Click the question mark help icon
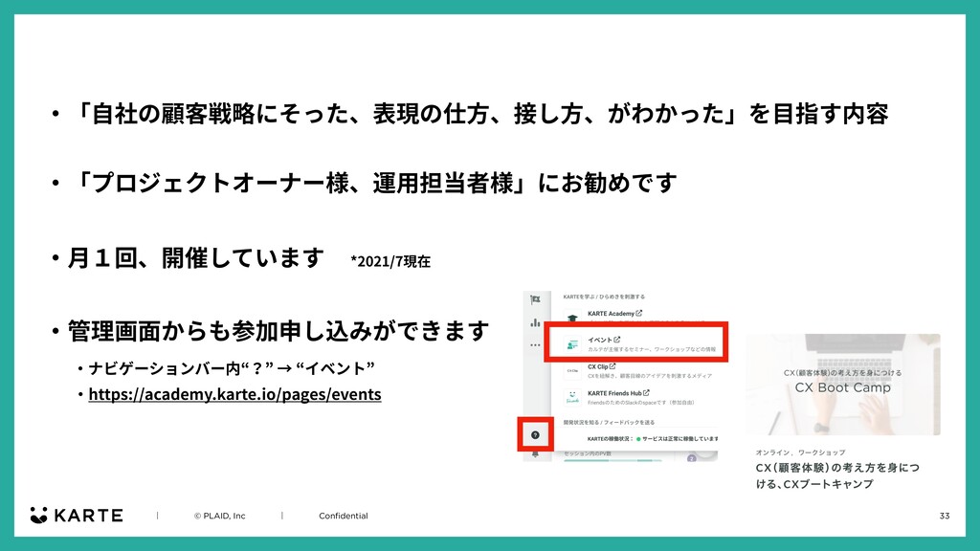 [x=535, y=435]
